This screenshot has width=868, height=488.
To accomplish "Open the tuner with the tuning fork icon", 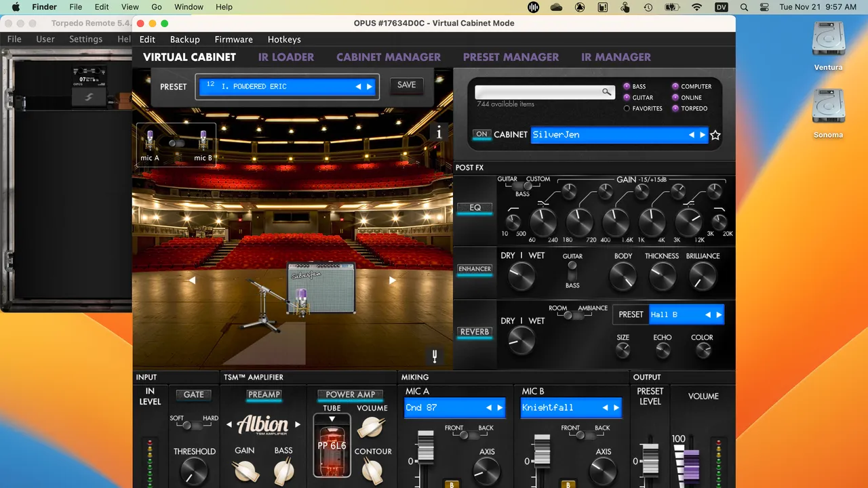I will point(435,356).
